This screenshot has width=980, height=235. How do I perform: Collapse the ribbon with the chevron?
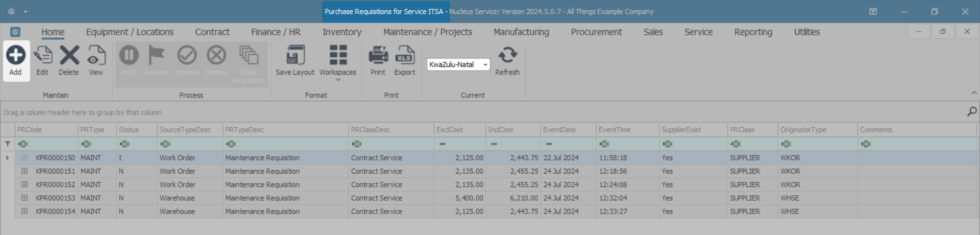(974, 93)
